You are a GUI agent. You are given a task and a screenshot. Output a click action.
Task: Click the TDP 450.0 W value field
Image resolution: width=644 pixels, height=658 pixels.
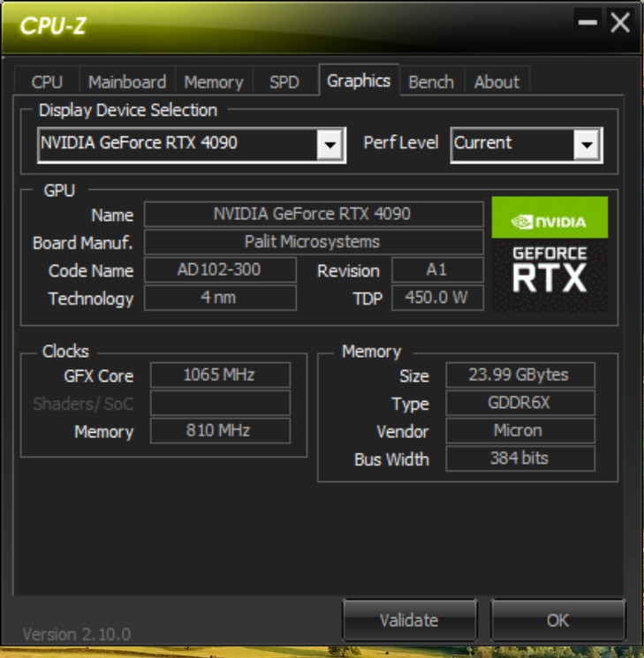tap(437, 298)
